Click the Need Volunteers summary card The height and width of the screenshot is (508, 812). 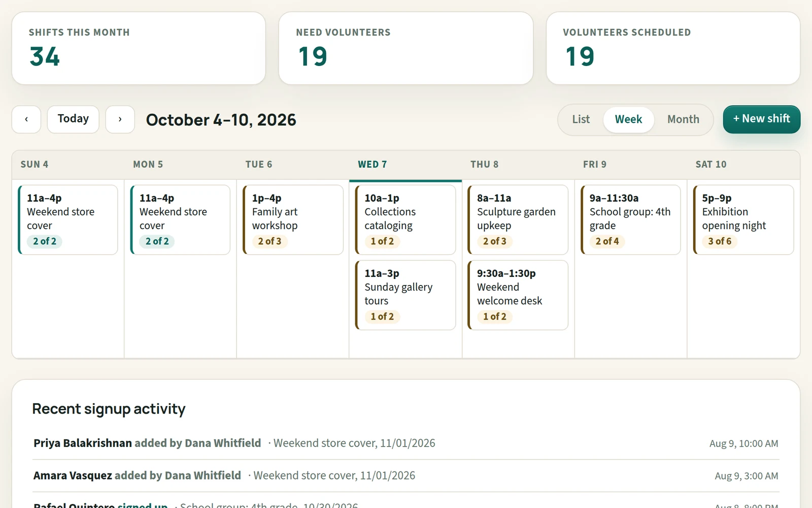406,48
